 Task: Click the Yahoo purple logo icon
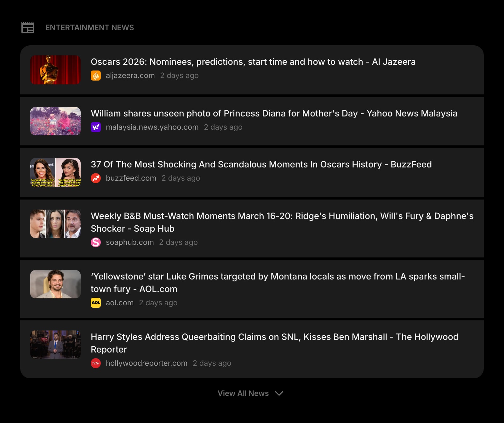(96, 127)
